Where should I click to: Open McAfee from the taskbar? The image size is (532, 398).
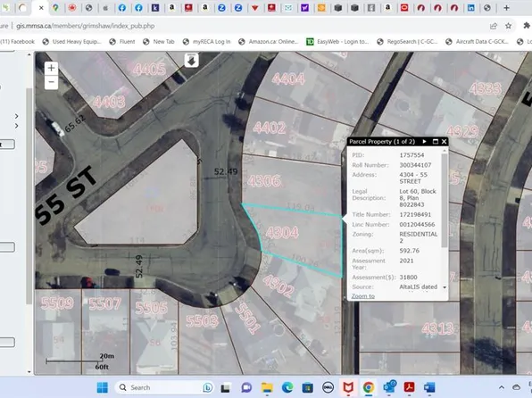tap(348, 387)
